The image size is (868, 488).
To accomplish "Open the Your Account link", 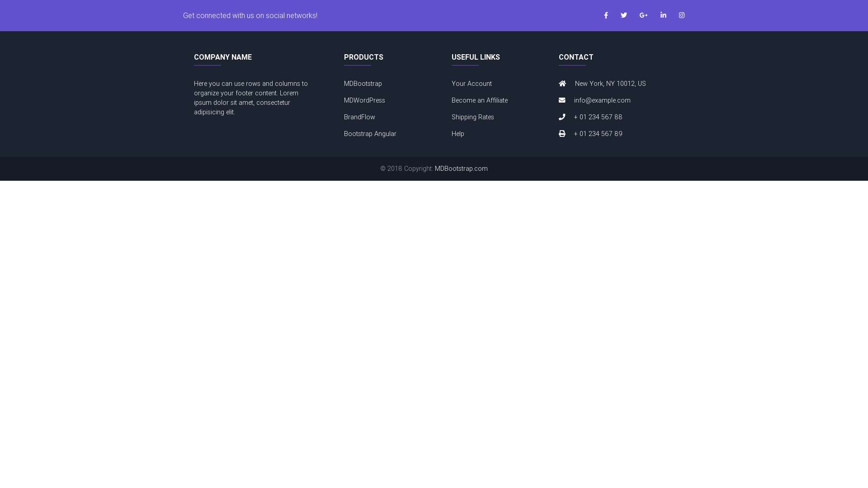I will 472,84.
